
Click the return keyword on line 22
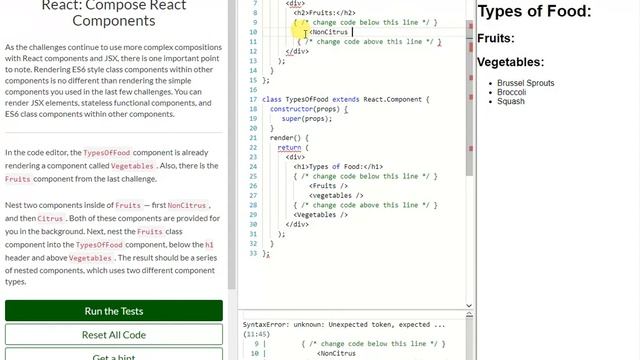(x=289, y=147)
